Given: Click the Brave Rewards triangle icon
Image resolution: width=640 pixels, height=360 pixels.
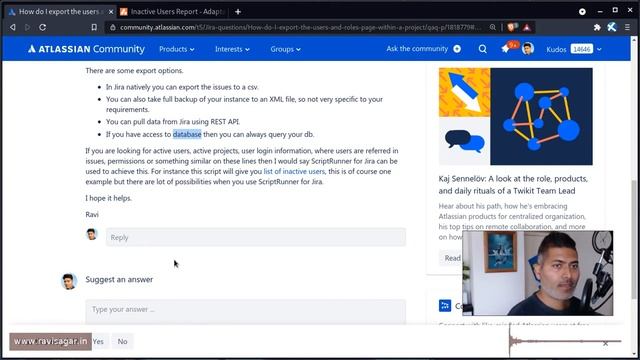Looking at the screenshot, I should 527,27.
